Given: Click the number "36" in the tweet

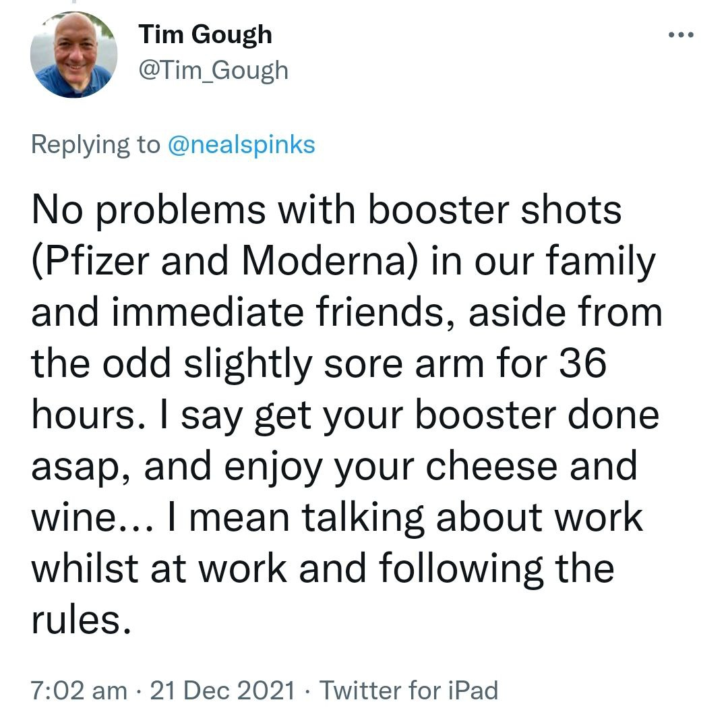Looking at the screenshot, I should click(582, 364).
